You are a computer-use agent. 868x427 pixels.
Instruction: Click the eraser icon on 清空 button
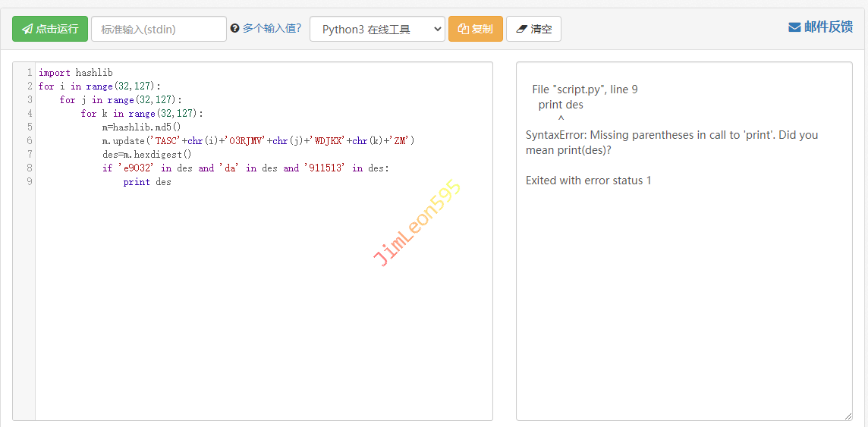(x=520, y=29)
